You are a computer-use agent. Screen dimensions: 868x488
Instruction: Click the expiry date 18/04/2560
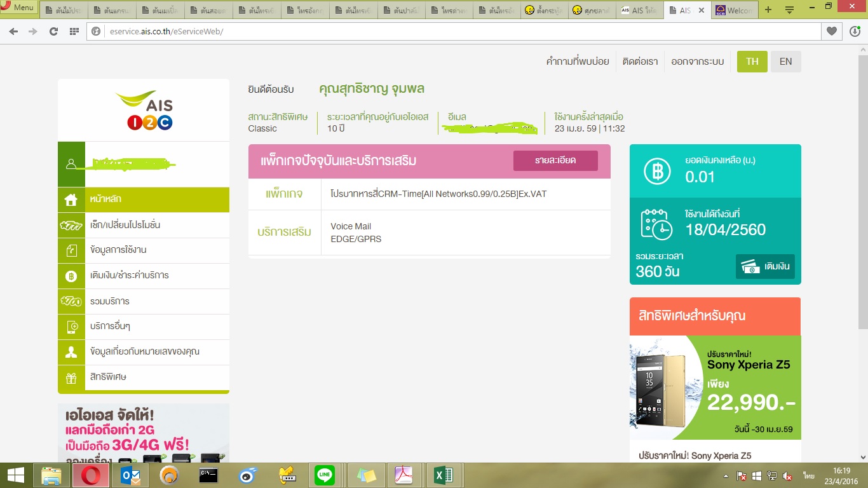click(x=726, y=229)
